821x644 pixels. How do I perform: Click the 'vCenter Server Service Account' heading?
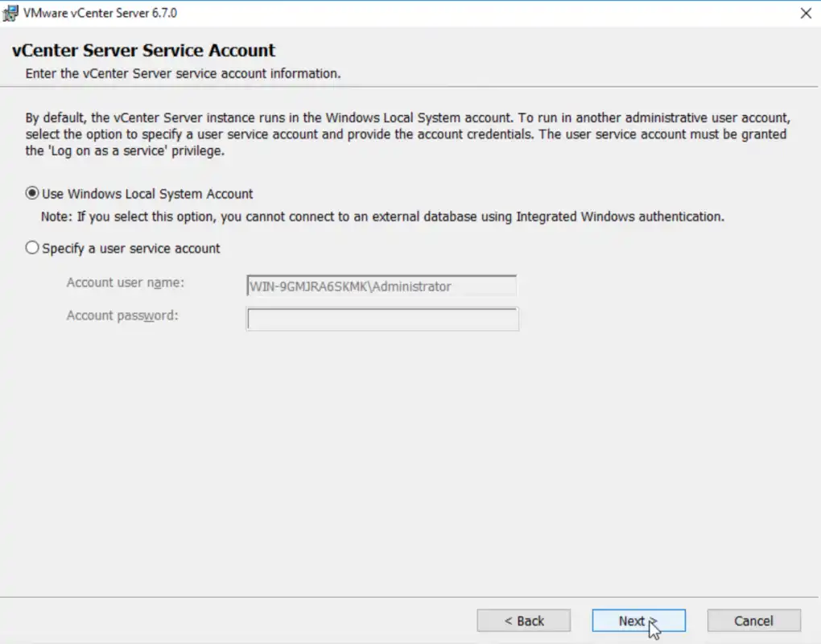(143, 50)
